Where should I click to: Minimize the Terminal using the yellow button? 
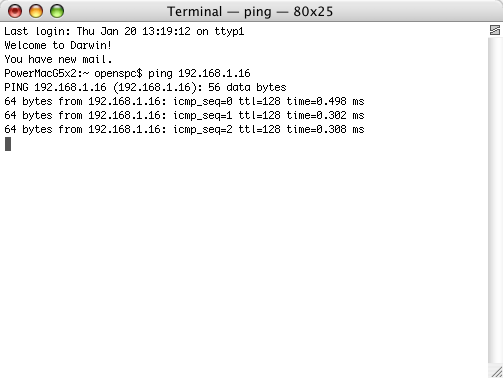click(x=36, y=11)
